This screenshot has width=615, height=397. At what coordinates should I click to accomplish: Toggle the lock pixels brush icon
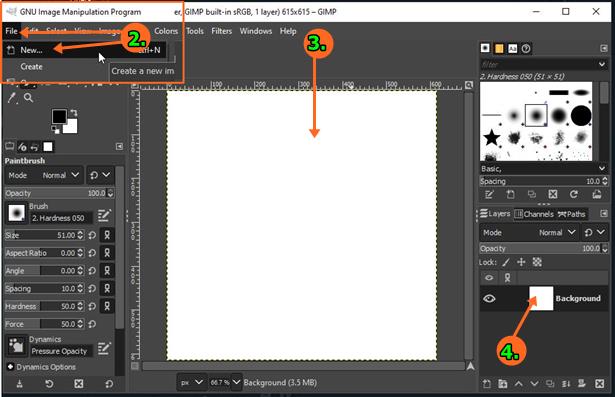[x=506, y=262]
